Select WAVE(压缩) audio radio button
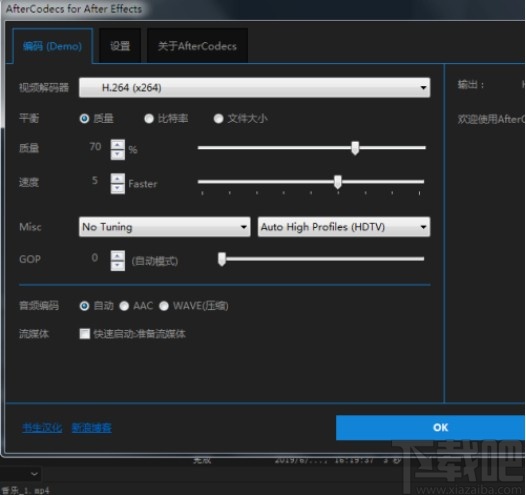526x495 pixels. click(164, 306)
